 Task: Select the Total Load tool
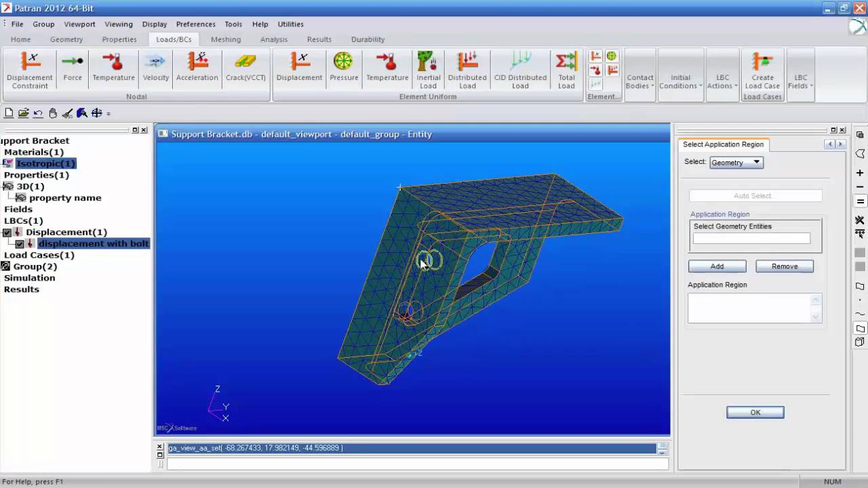pyautogui.click(x=566, y=70)
